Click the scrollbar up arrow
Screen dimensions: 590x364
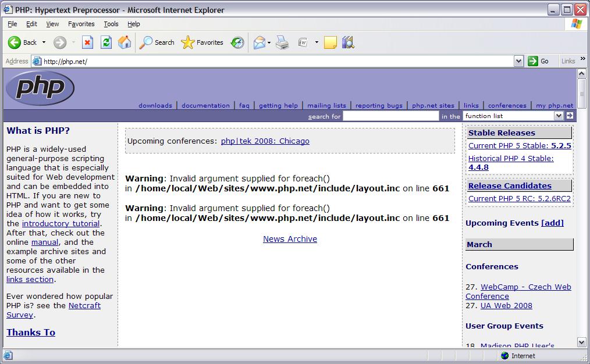coord(582,74)
